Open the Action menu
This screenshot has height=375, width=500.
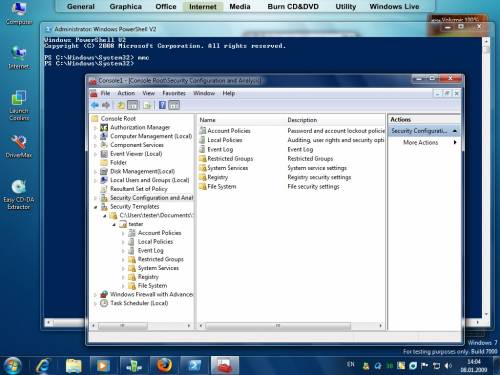pyautogui.click(x=126, y=93)
